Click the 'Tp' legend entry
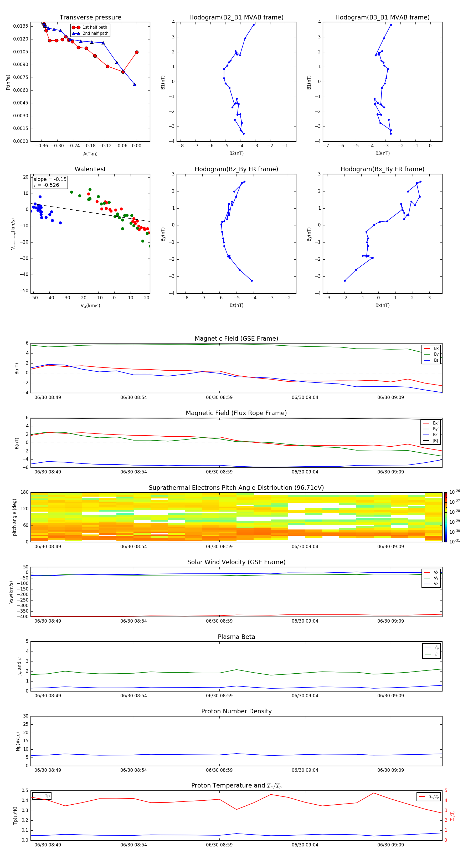Screen dimensions: 473x868 point(42,796)
